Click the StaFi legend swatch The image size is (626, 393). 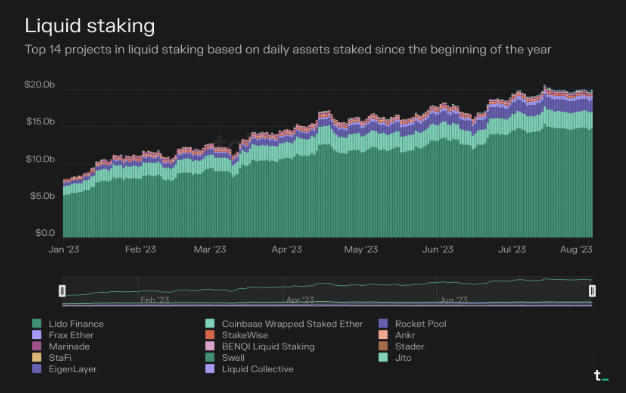pyautogui.click(x=36, y=357)
